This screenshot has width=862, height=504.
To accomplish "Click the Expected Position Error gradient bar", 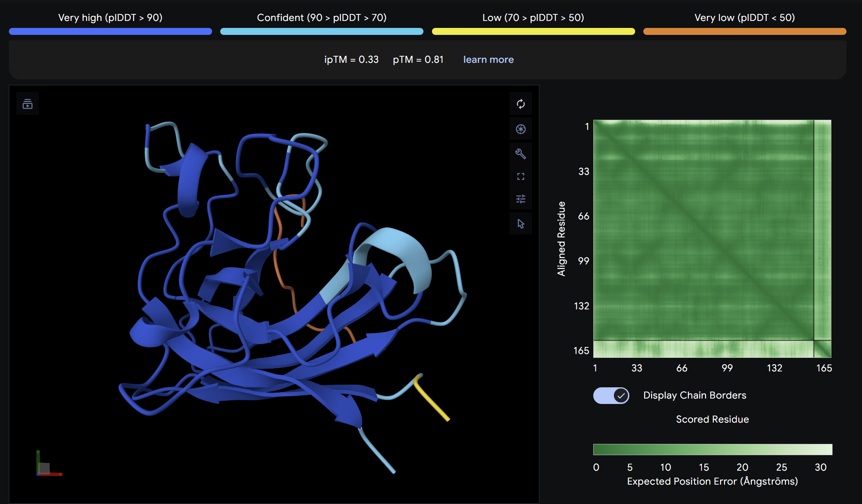I will (713, 449).
